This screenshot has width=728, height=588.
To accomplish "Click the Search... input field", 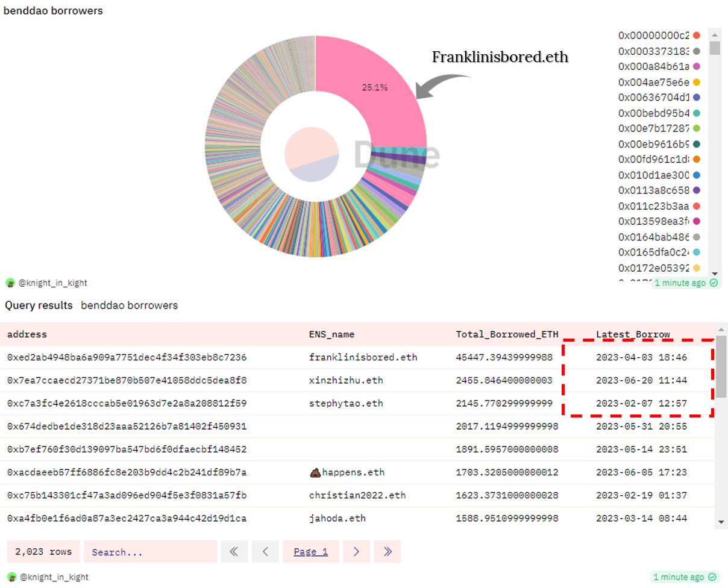I will pyautogui.click(x=150, y=551).
